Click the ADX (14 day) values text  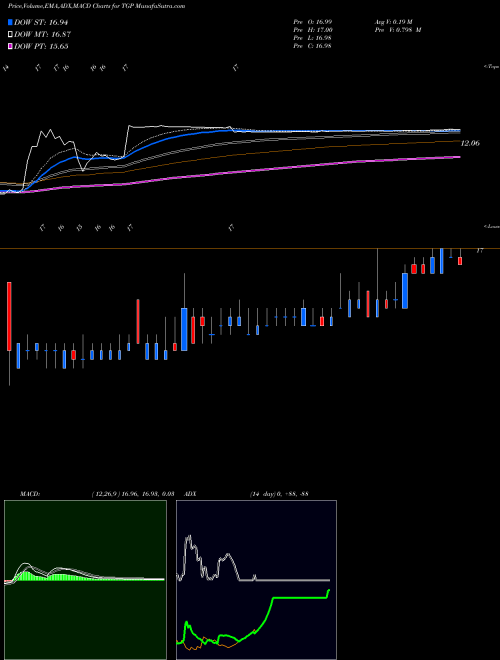point(279,494)
